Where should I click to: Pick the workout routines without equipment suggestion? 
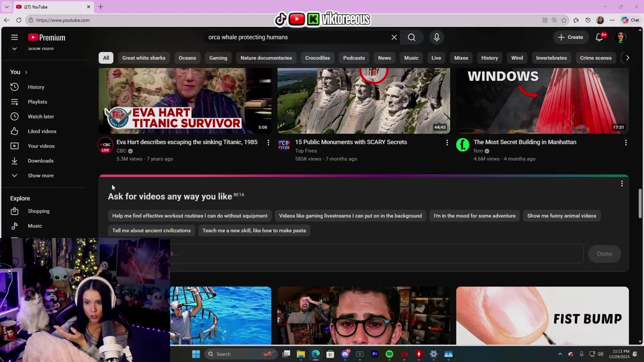(x=190, y=216)
